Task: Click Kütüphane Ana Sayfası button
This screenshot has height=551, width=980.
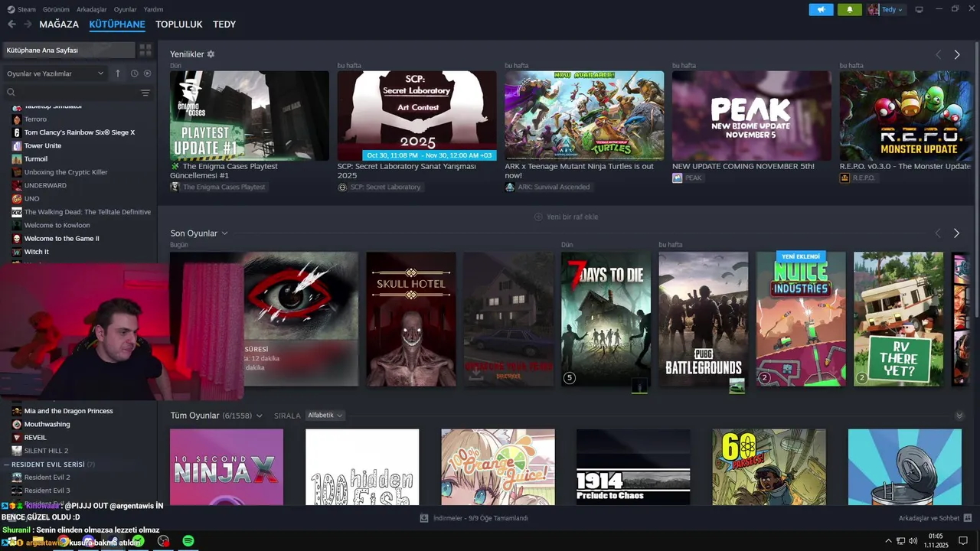Action: point(68,50)
